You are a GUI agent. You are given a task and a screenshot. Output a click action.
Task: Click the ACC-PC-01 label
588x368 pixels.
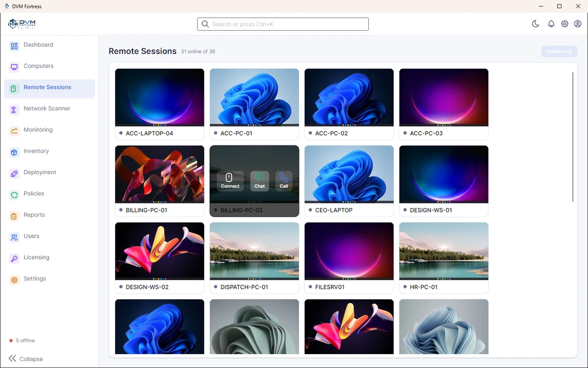coord(237,133)
